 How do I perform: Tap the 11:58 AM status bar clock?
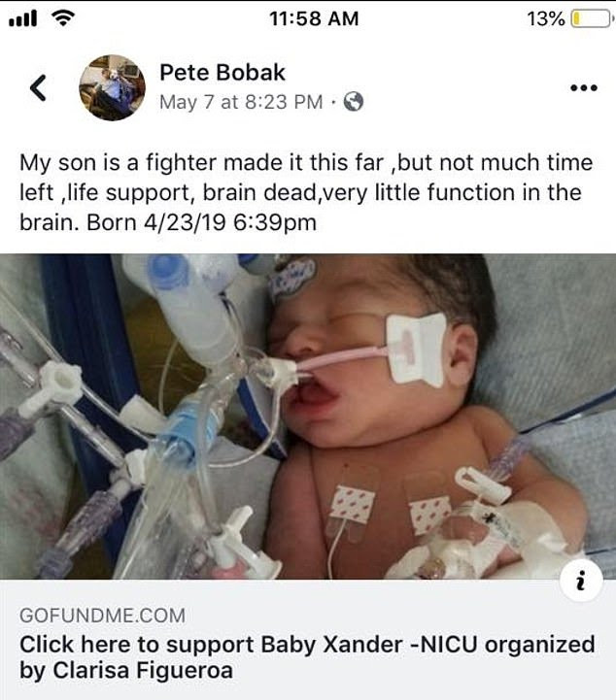(307, 18)
